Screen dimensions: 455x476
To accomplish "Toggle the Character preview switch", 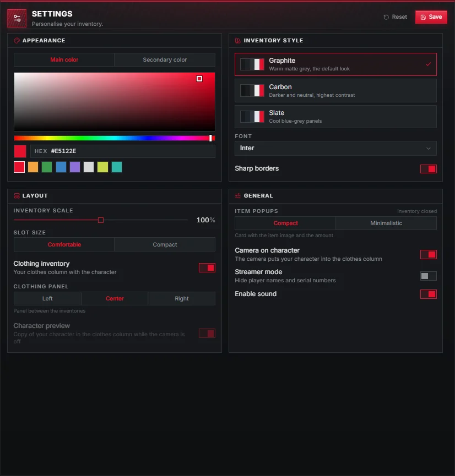I will coord(207,333).
